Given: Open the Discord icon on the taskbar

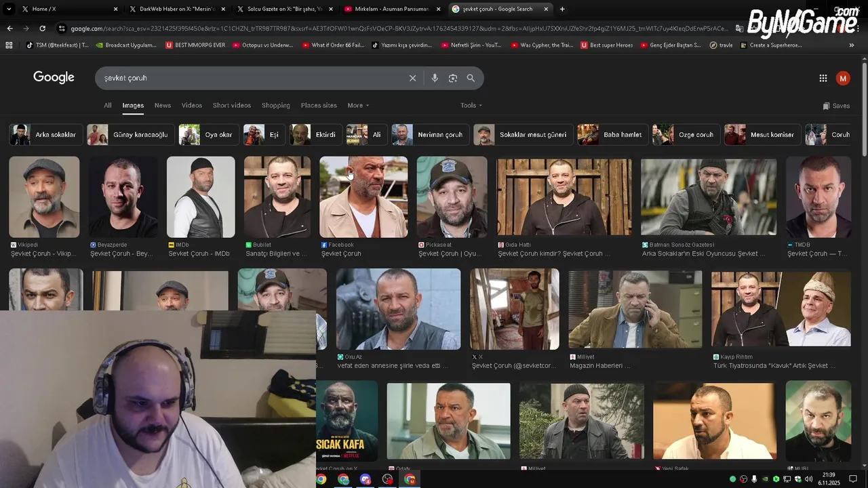Looking at the screenshot, I should [x=366, y=479].
